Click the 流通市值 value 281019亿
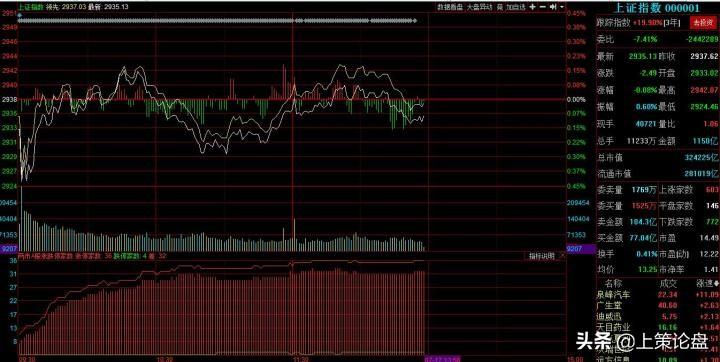Image resolution: width=720 pixels, height=362 pixels. (x=702, y=174)
